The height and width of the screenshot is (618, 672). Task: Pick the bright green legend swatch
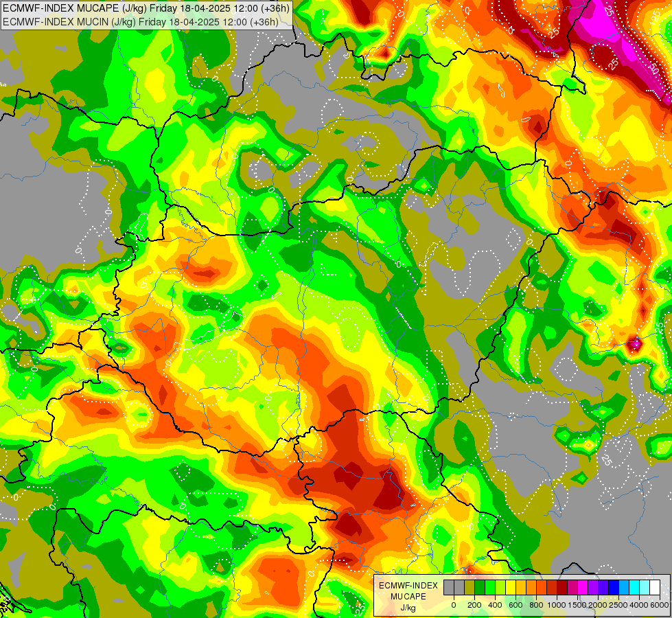tap(490, 588)
